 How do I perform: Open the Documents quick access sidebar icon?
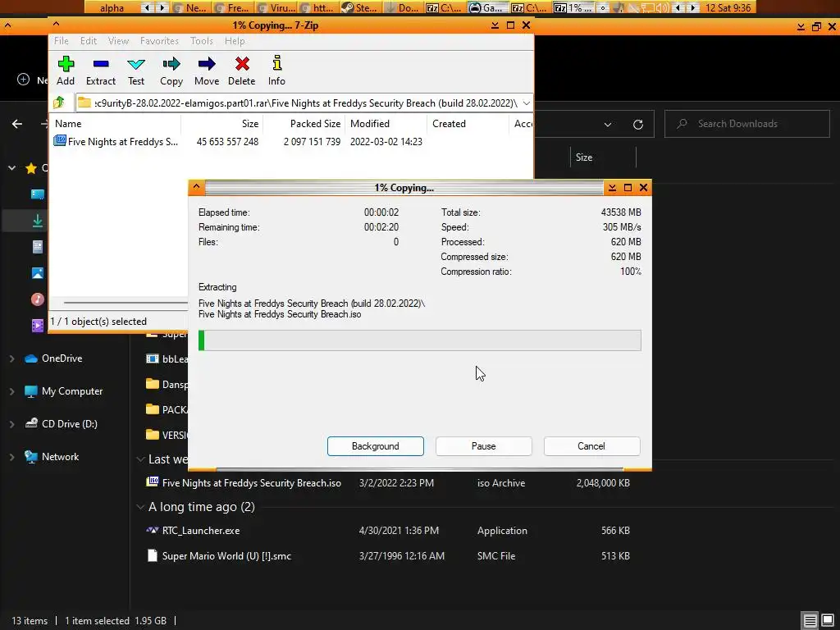[38, 246]
